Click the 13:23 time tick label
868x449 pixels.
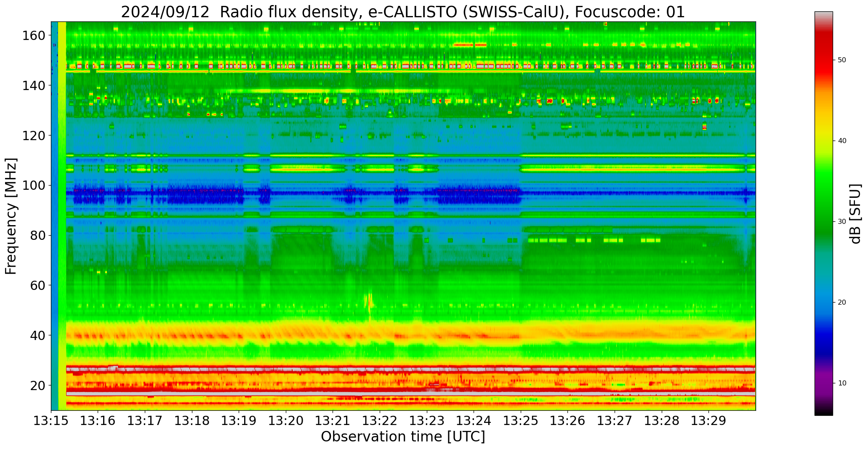[x=427, y=420]
